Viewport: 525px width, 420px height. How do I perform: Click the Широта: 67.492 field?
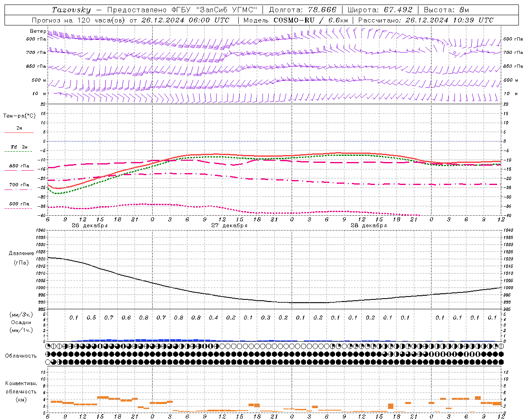(380, 10)
